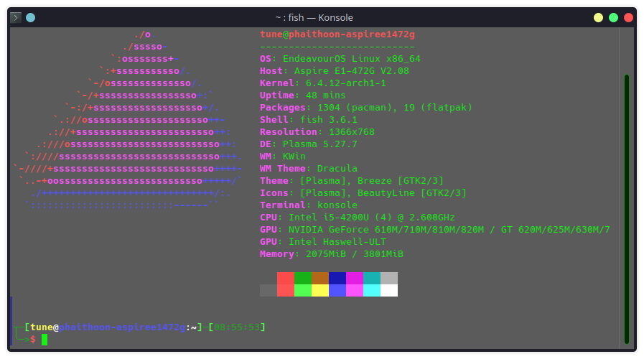Select the 'tune@phaithoon-aspiree1472g' red header text
The height and width of the screenshot is (359, 644).
[x=337, y=34]
